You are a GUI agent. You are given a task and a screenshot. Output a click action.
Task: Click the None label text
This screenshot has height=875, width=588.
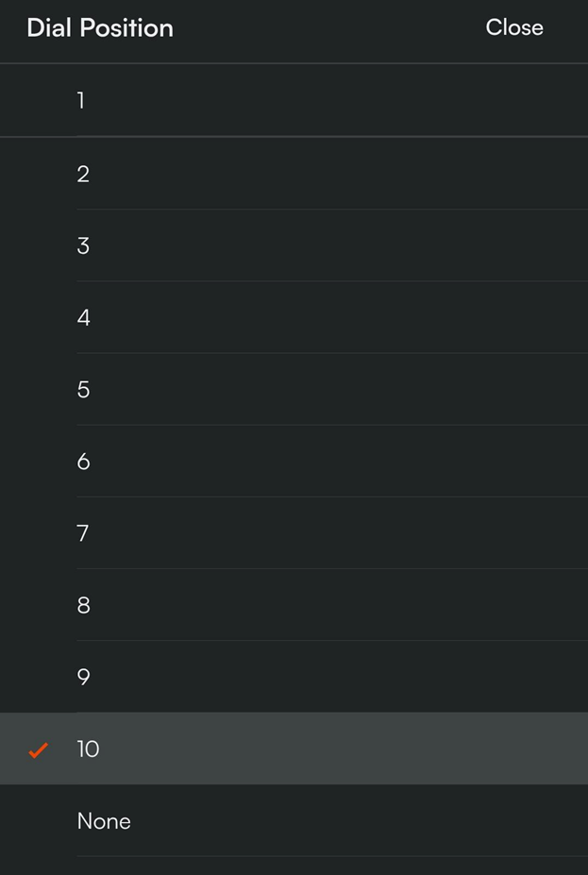tap(104, 821)
